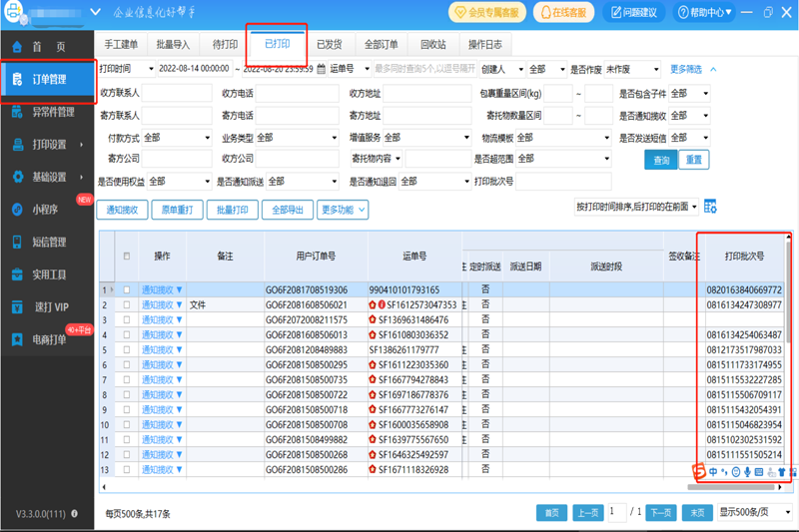Screen dimensions: 799x532
Task: Open 电商打单 in the sidebar
Action: tap(46, 340)
